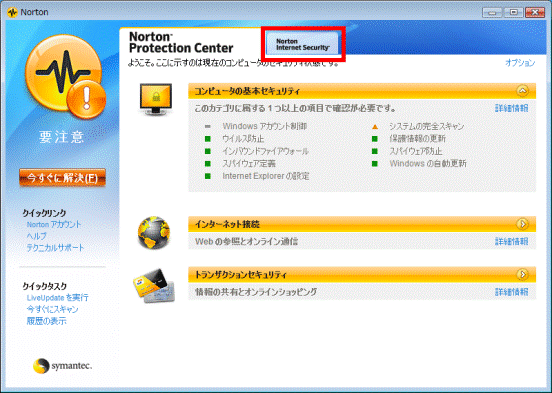The height and width of the screenshot is (393, 552).
Task: Click the credit cards transaction icon
Action: [x=154, y=286]
